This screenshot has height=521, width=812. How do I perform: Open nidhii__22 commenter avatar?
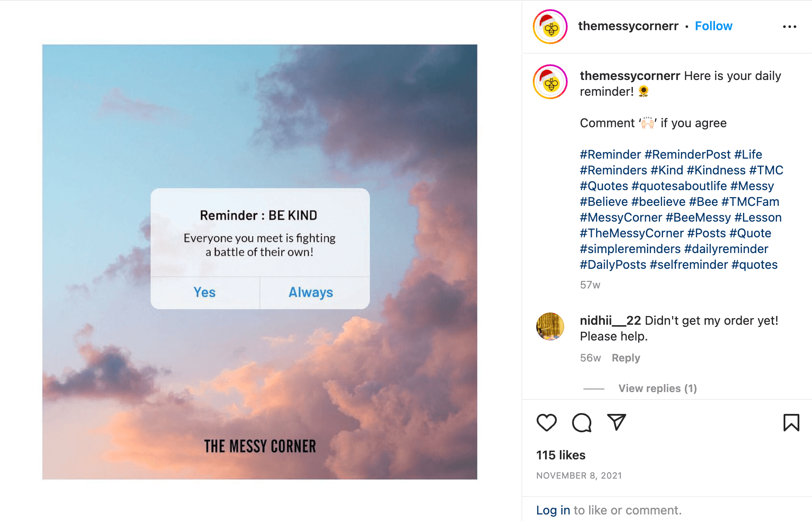pyautogui.click(x=550, y=326)
